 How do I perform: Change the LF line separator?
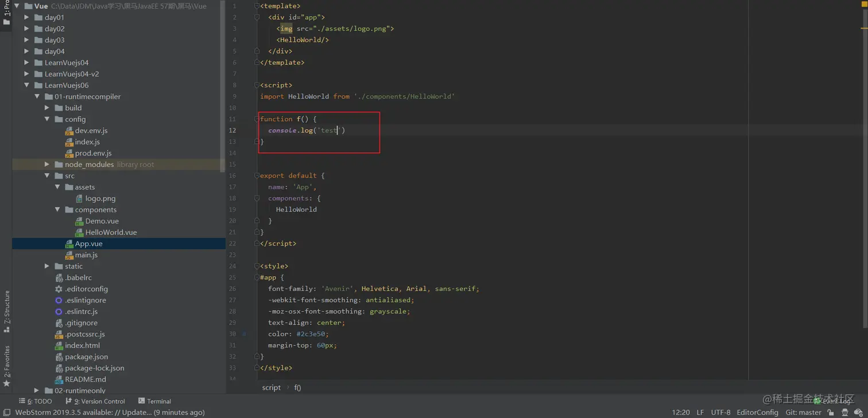(700, 412)
